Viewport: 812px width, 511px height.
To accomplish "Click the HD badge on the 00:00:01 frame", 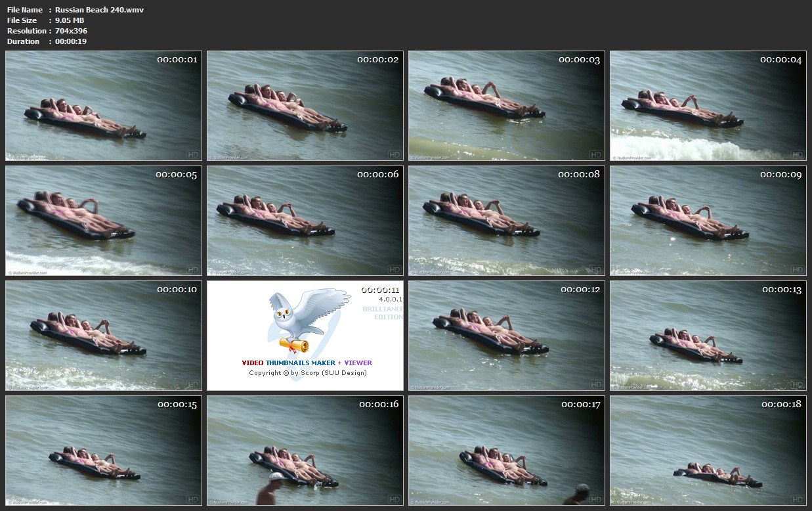I will [193, 154].
